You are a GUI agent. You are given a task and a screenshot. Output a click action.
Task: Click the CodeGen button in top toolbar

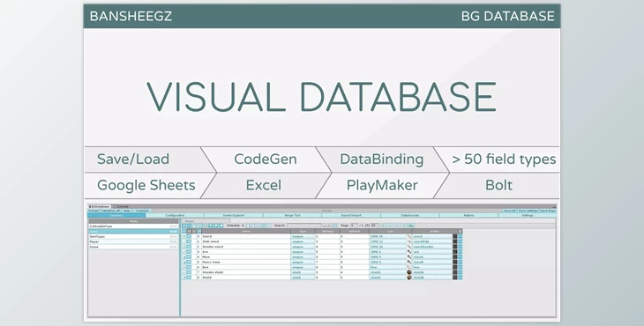[142, 211]
